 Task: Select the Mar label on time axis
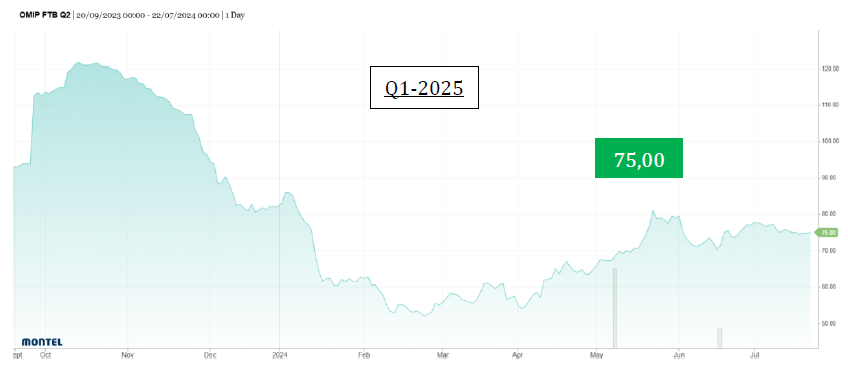(442, 356)
